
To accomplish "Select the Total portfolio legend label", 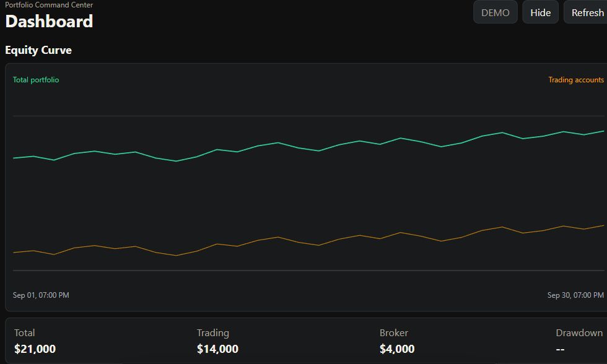I will pyautogui.click(x=36, y=80).
